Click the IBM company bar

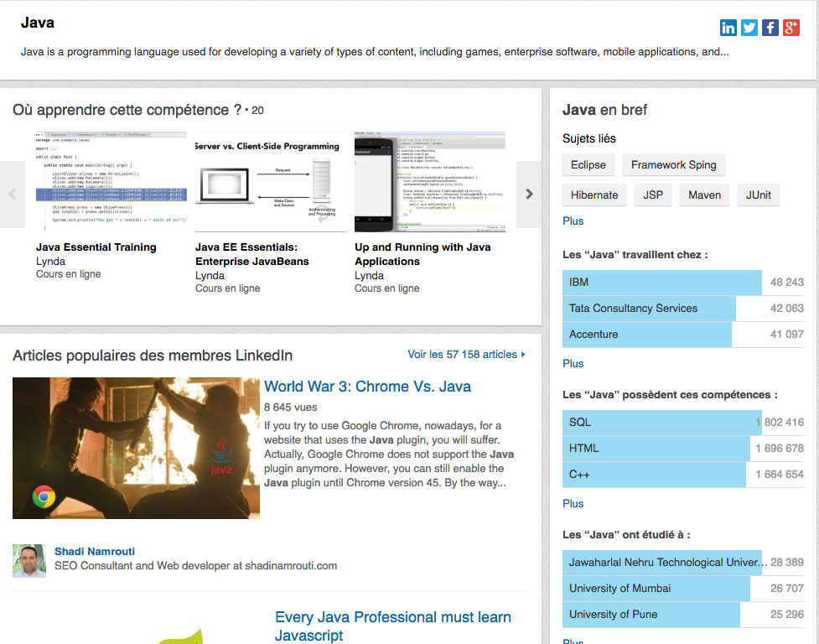662,283
